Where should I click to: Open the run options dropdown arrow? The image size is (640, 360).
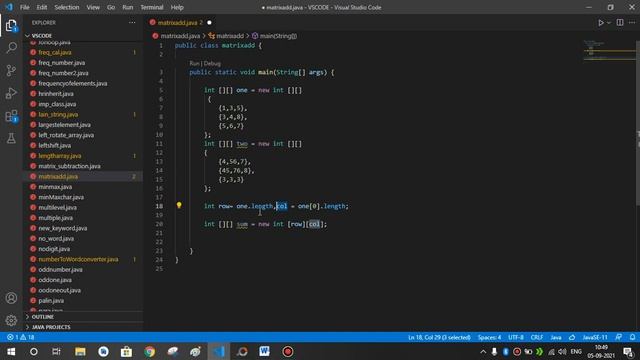coord(609,23)
